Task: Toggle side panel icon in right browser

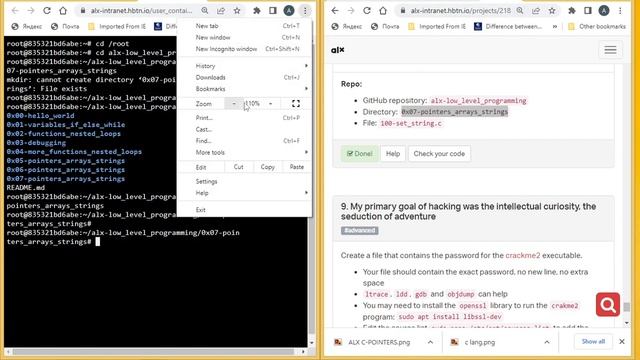Action: [x=588, y=11]
